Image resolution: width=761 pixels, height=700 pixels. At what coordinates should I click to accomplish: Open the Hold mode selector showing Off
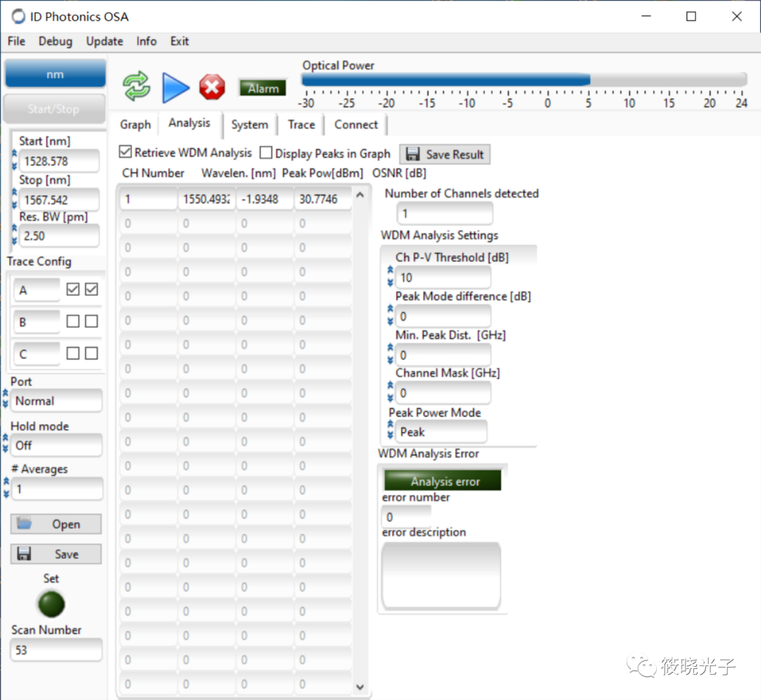tap(56, 446)
